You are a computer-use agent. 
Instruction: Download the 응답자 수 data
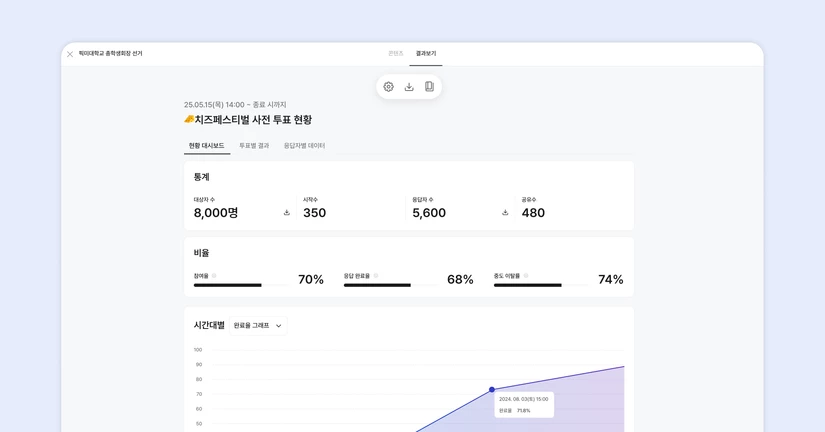click(505, 212)
